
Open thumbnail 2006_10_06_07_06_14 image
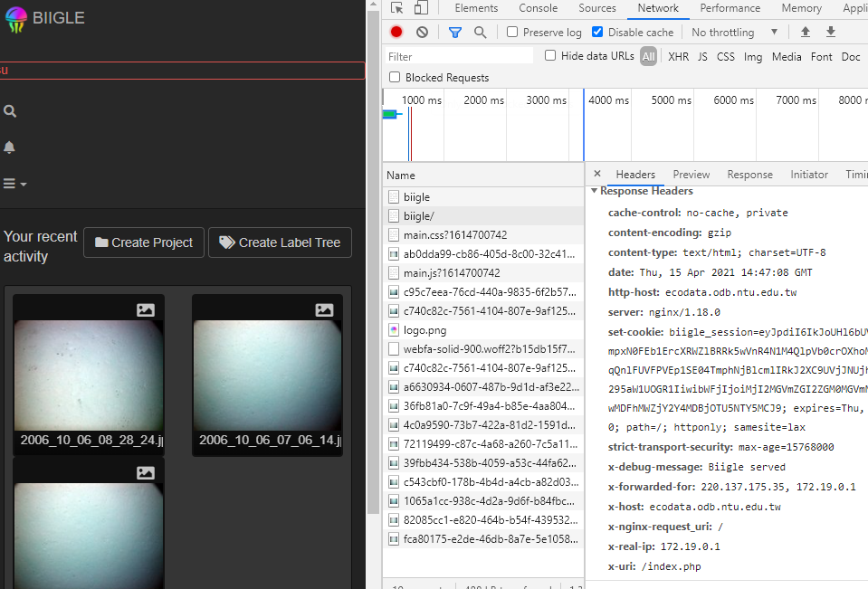[267, 375]
